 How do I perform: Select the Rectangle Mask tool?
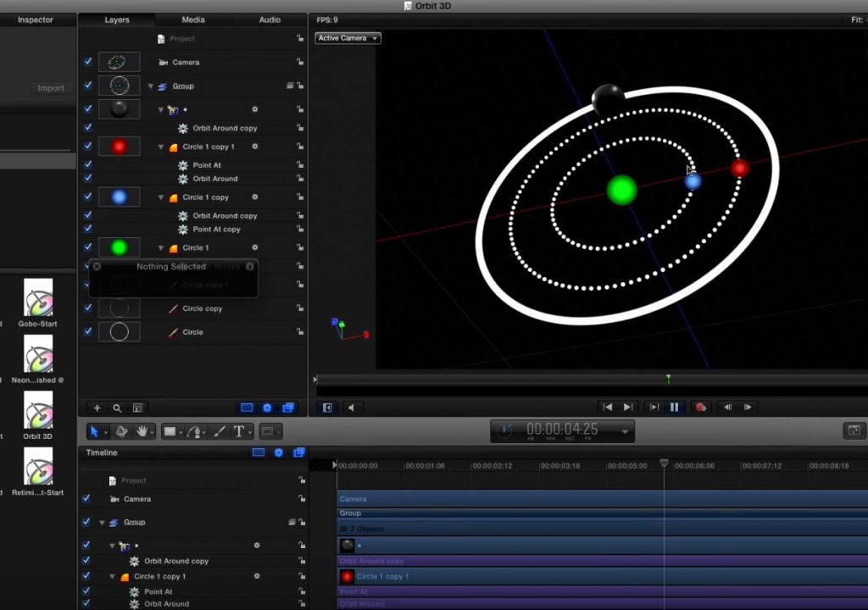click(267, 431)
